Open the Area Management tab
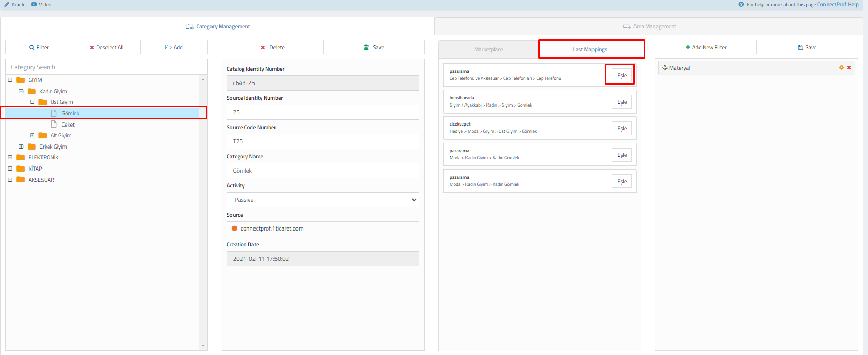 tap(649, 27)
